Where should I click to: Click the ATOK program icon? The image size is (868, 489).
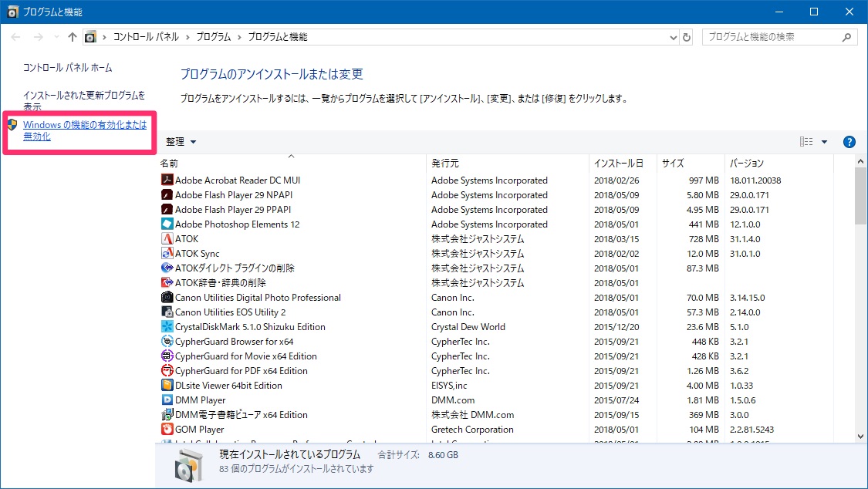(x=167, y=238)
